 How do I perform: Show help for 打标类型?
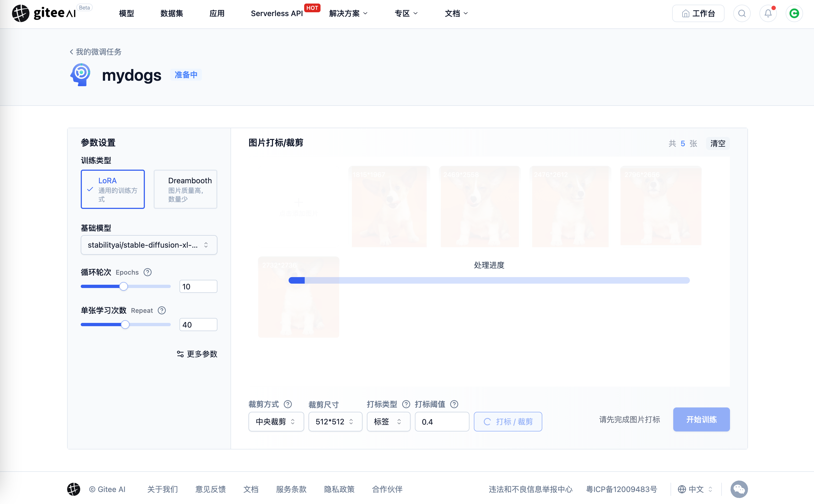tap(406, 404)
